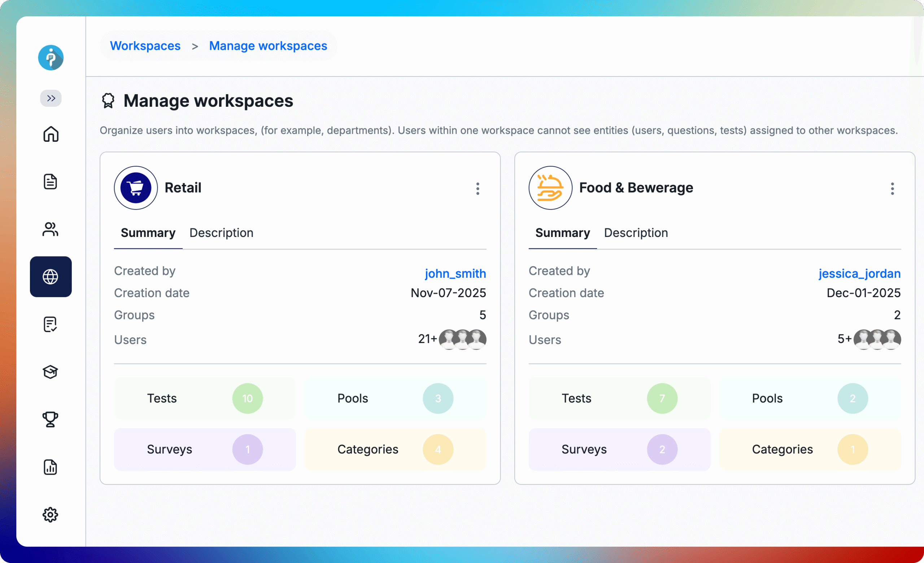Expand the sidebar with the double-arrow button
924x563 pixels.
pyautogui.click(x=51, y=98)
